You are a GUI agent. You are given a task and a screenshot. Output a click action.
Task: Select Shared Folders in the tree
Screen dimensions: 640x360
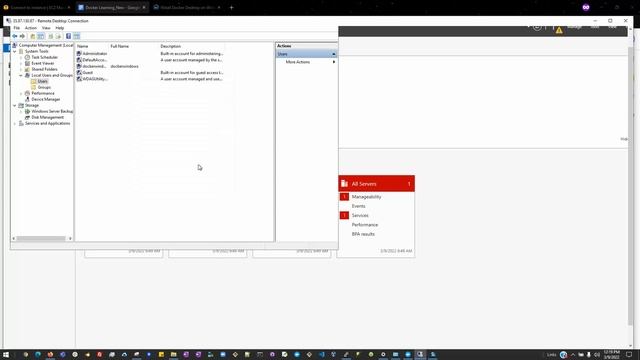coord(44,69)
